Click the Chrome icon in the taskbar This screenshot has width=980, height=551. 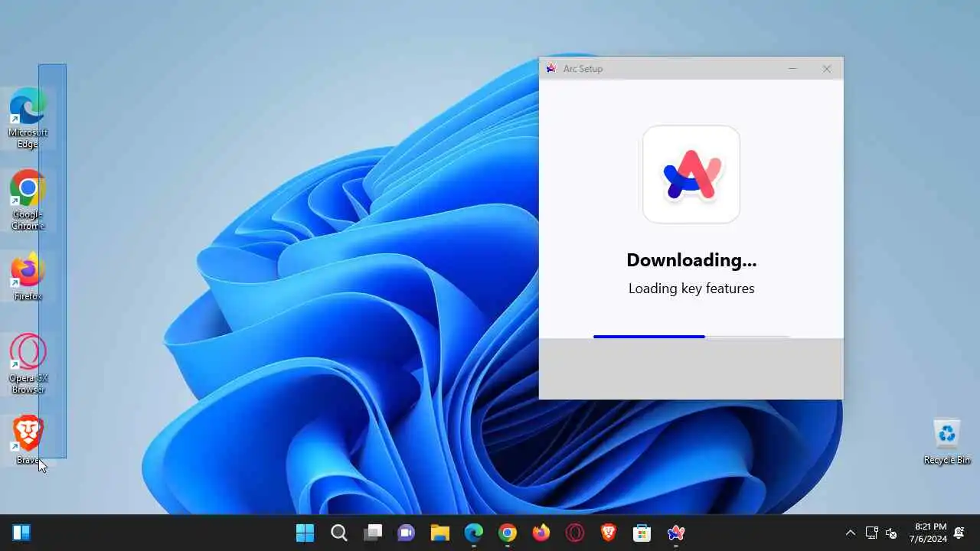508,533
